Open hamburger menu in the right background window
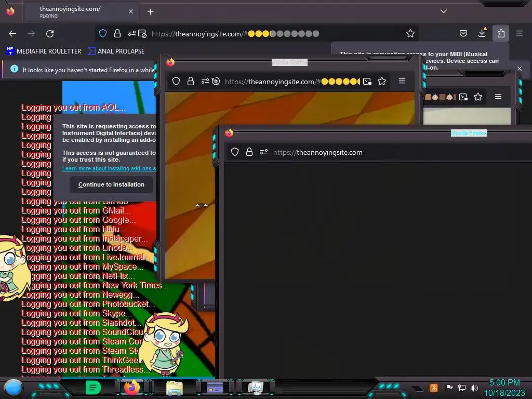 coord(498,97)
